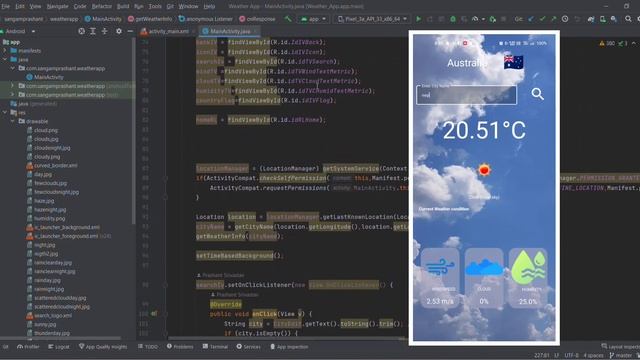
Task: Open Search Everywhere magnifier in toolbar
Action: tap(628, 19)
